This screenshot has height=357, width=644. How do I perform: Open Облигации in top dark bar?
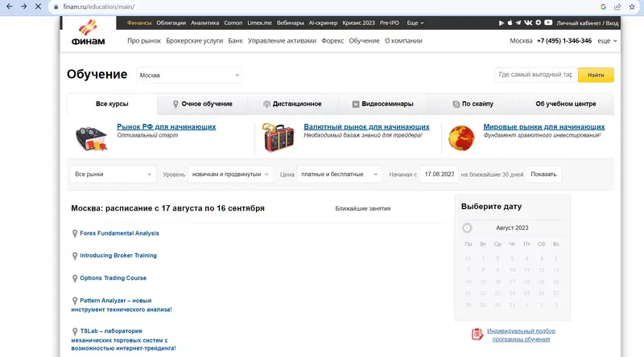[171, 23]
